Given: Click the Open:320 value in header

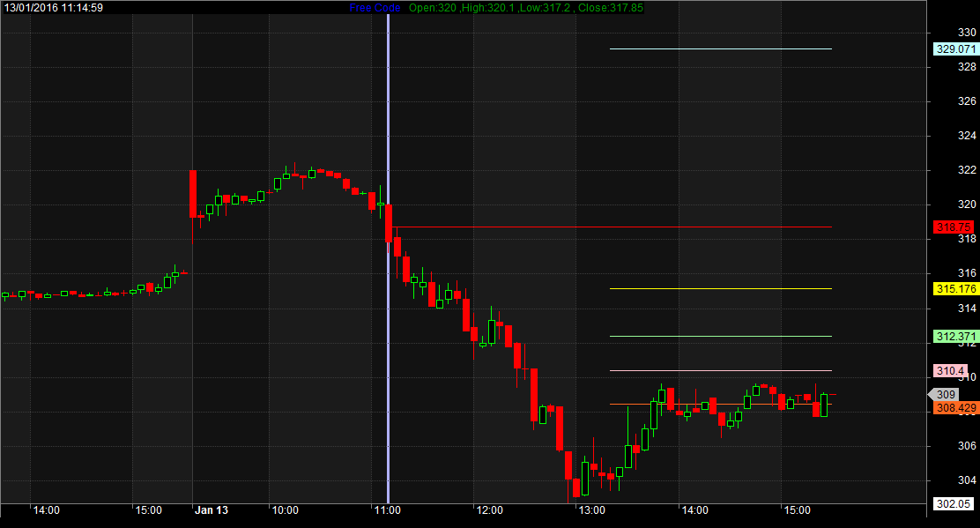Looking at the screenshot, I should coord(434,8).
